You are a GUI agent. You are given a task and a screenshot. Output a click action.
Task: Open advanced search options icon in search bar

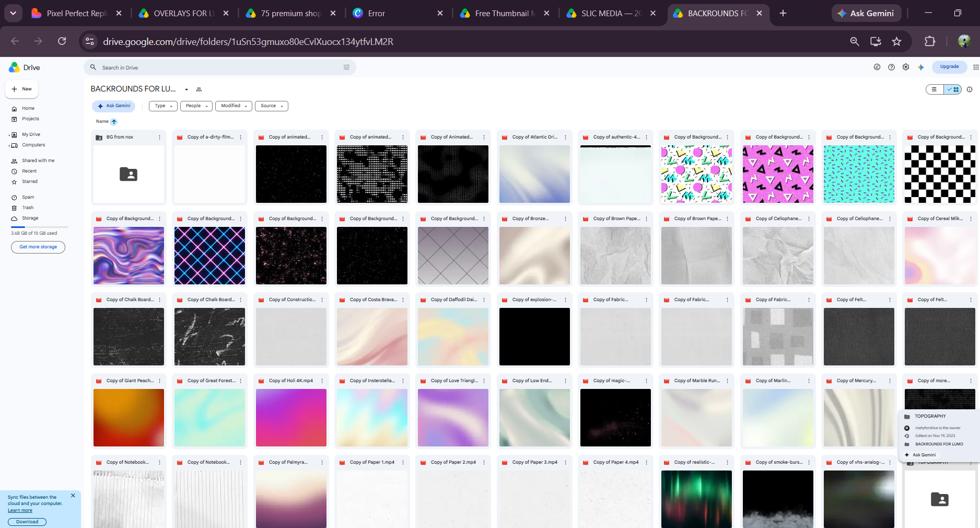coord(346,67)
